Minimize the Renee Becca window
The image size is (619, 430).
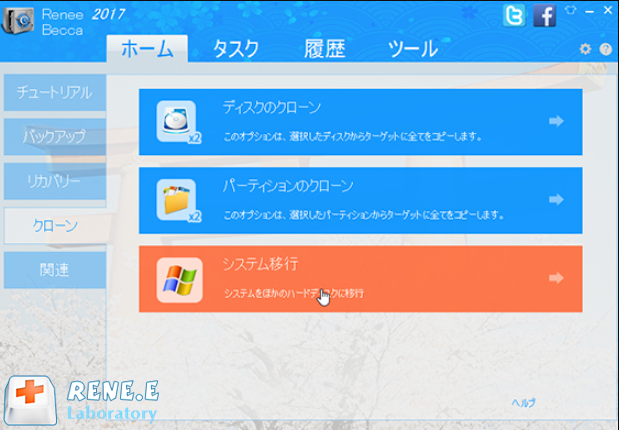[x=589, y=11]
